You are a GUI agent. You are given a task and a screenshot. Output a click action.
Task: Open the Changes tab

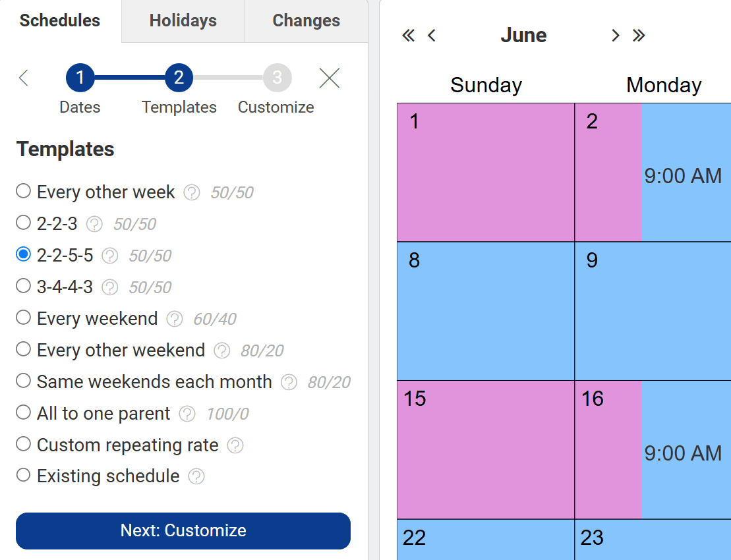point(307,21)
